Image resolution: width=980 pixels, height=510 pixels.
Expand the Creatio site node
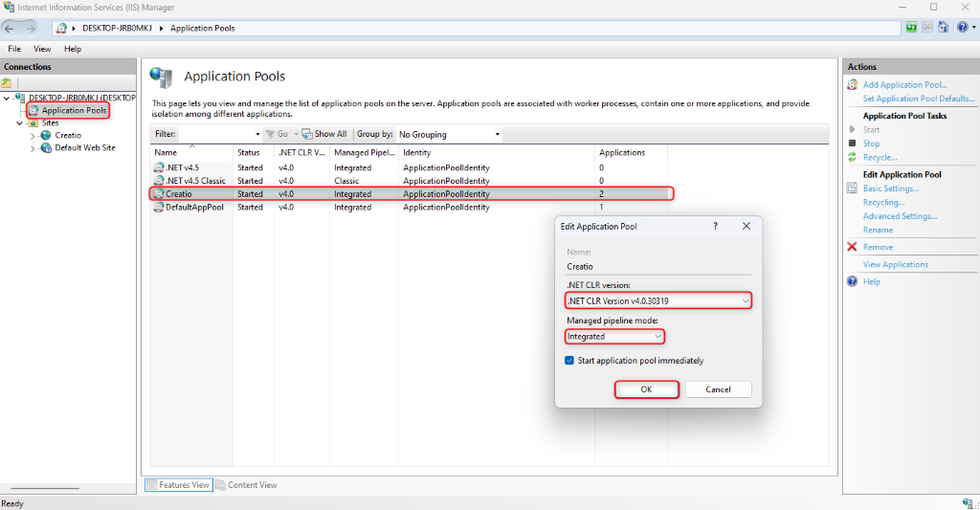point(33,136)
